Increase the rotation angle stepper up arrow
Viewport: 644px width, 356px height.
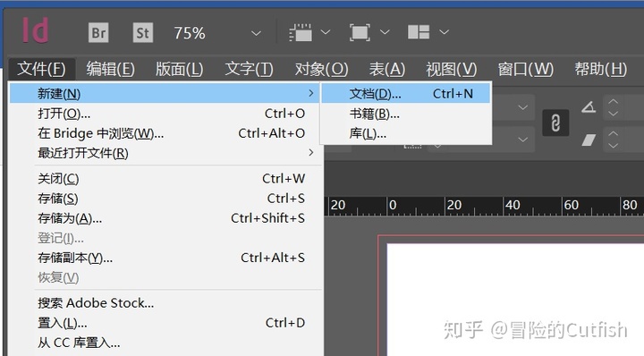(x=614, y=101)
